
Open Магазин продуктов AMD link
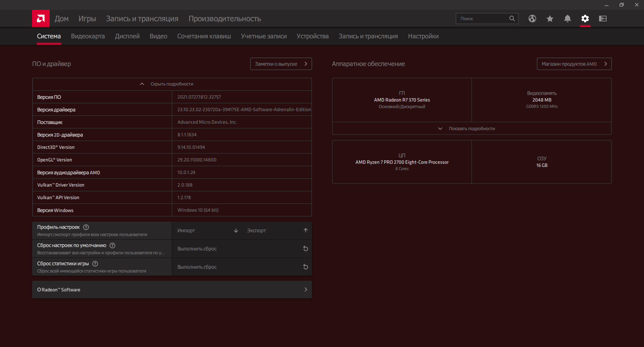coord(574,64)
